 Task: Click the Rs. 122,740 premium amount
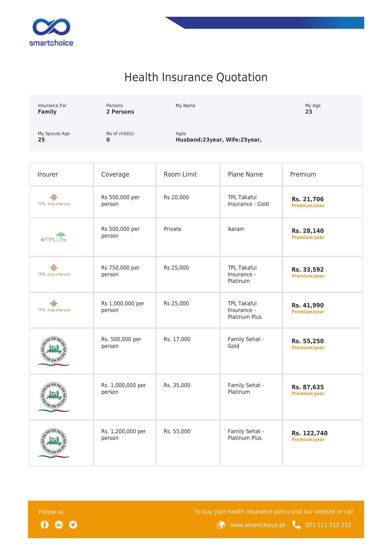coord(310,433)
